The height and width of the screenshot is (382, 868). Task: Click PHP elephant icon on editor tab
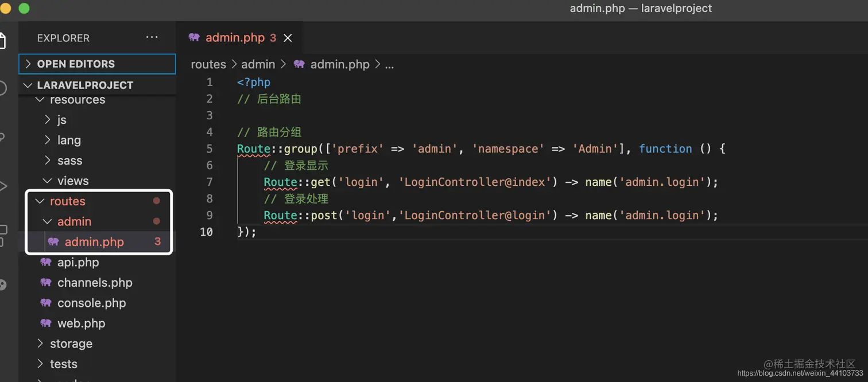194,37
